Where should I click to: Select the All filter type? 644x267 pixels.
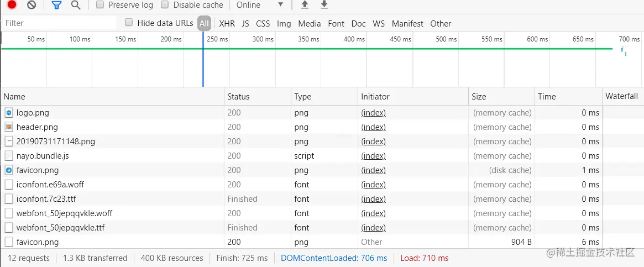click(204, 23)
